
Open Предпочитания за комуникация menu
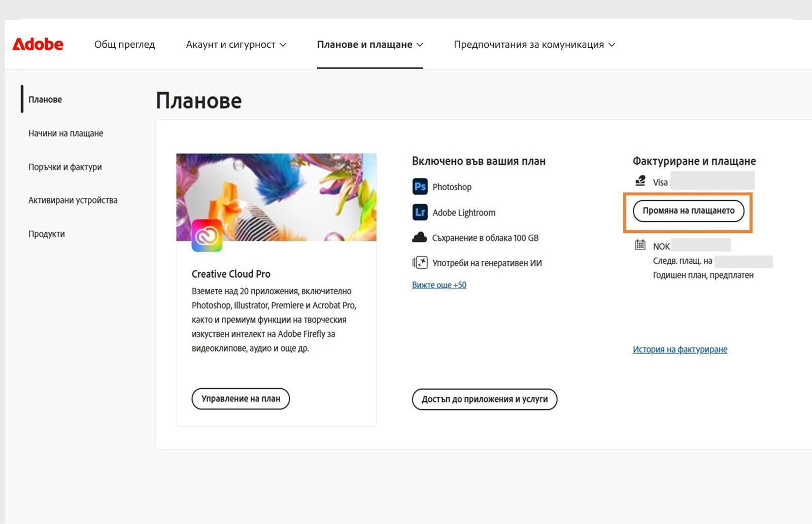pyautogui.click(x=534, y=45)
